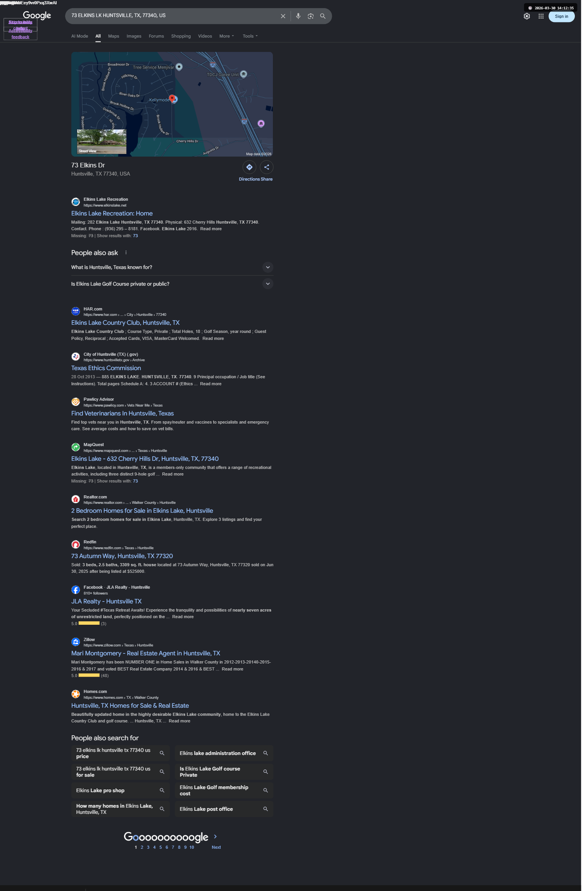The width and height of the screenshot is (588, 891).
Task: Expand the Elkins Lake Golf Course question
Action: click(x=172, y=284)
